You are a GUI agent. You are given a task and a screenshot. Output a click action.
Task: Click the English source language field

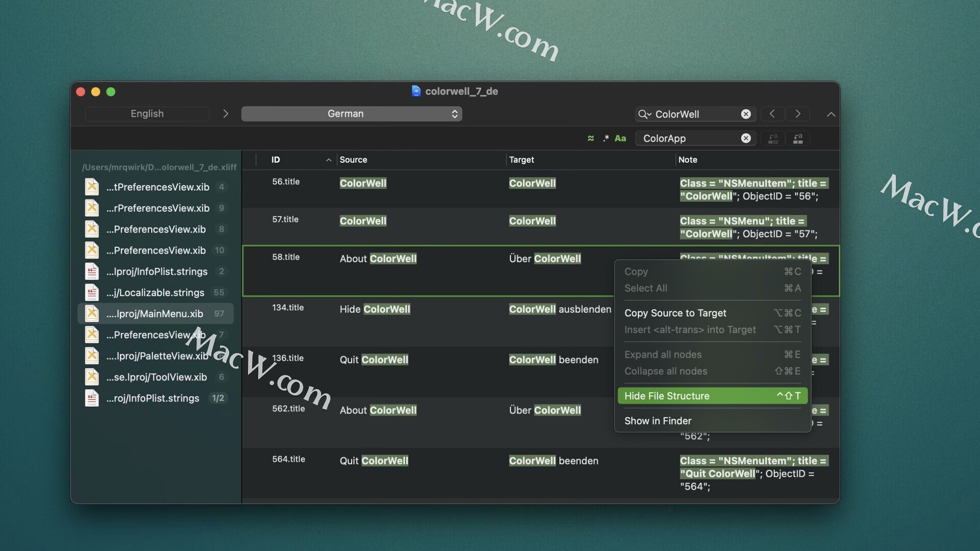click(x=147, y=114)
